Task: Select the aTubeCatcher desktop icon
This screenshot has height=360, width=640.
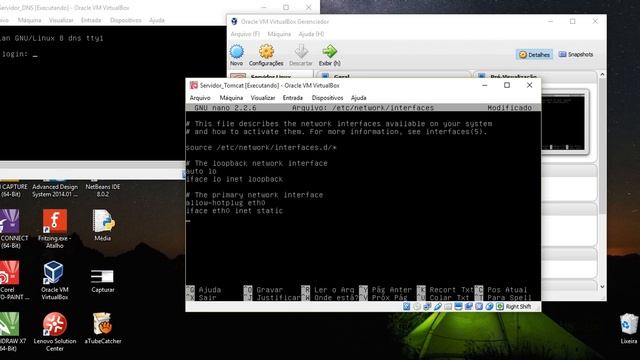Action: tap(103, 329)
